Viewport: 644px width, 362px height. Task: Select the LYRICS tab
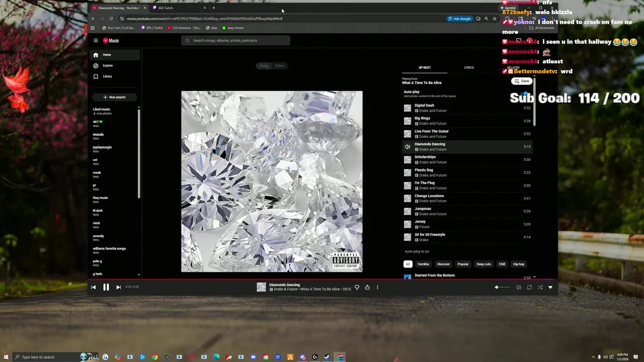[468, 67]
